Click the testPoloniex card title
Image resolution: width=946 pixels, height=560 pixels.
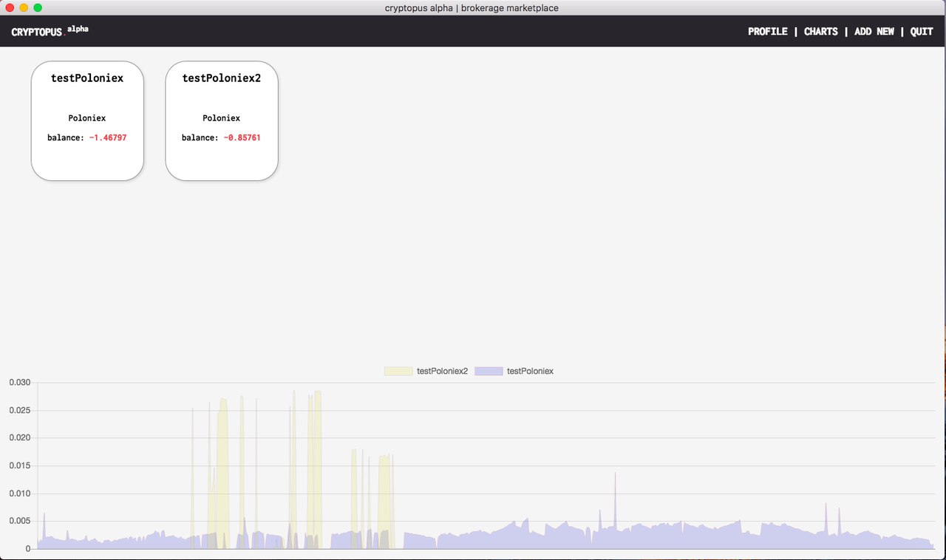[87, 78]
